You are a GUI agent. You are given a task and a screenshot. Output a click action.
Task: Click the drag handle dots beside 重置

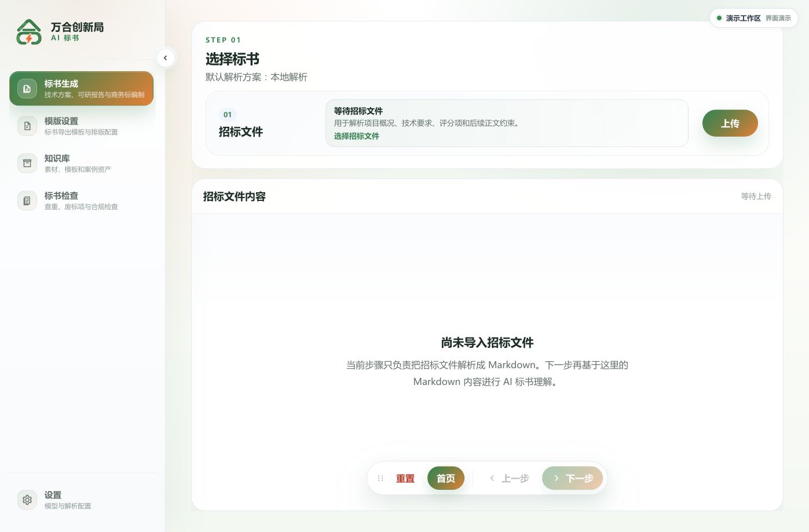point(380,478)
